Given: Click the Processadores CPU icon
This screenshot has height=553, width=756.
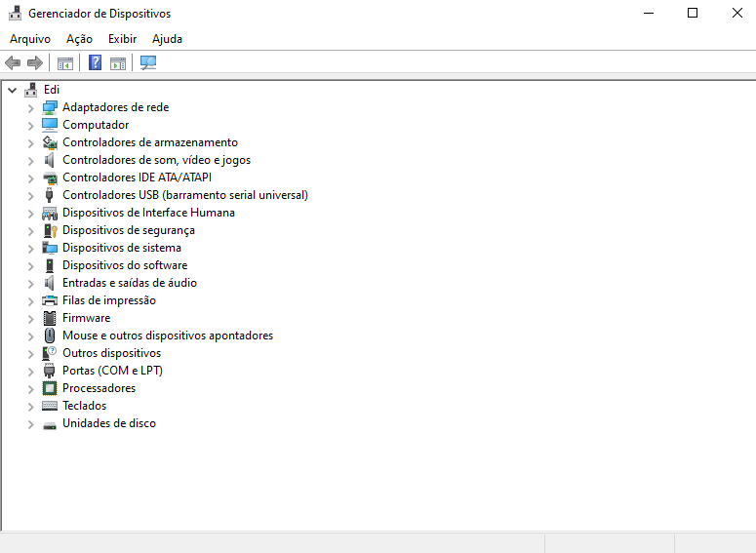Looking at the screenshot, I should click(50, 388).
